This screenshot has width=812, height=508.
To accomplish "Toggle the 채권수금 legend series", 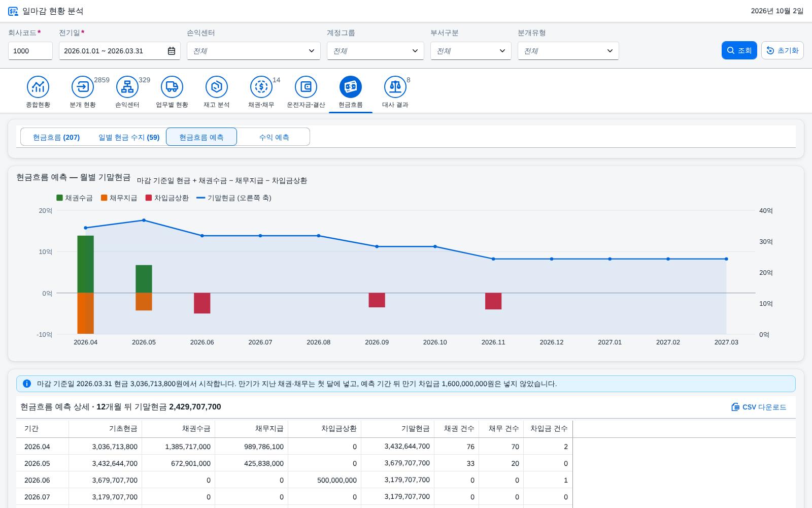I will [x=75, y=198].
